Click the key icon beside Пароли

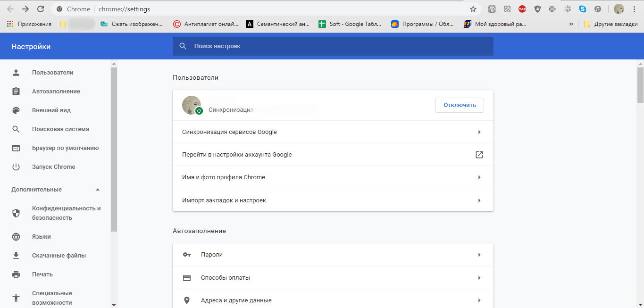pos(187,255)
